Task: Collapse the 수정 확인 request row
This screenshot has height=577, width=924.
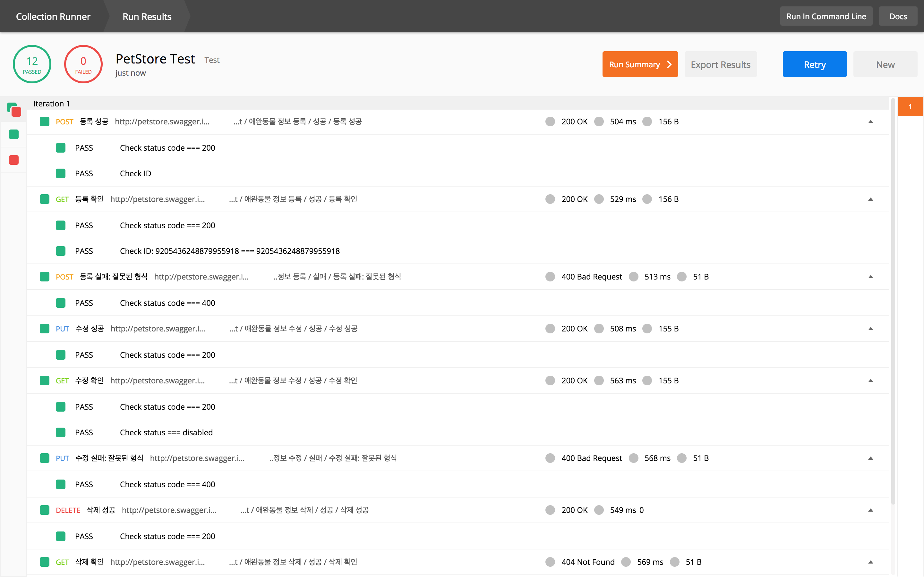Action: click(x=871, y=380)
